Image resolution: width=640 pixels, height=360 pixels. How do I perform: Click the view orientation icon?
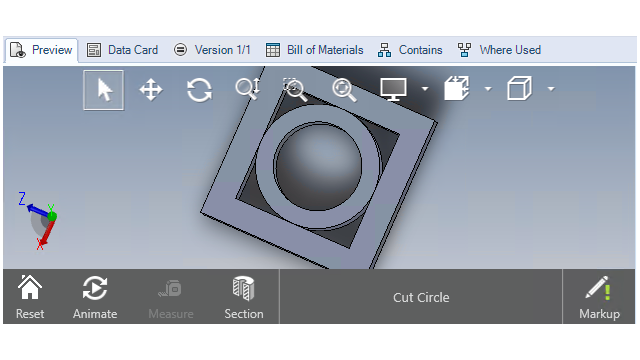457,88
